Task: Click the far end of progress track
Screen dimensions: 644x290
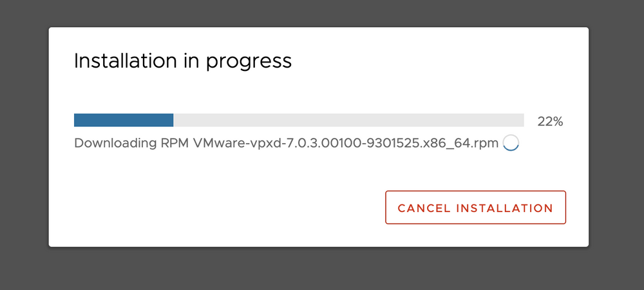Action: pyautogui.click(x=522, y=121)
